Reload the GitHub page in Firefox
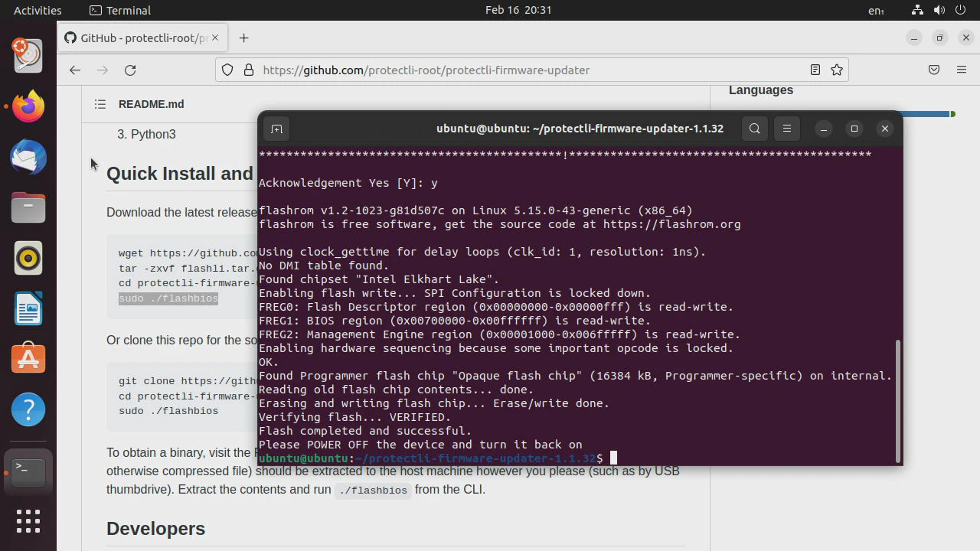This screenshot has width=980, height=551. pyautogui.click(x=130, y=70)
